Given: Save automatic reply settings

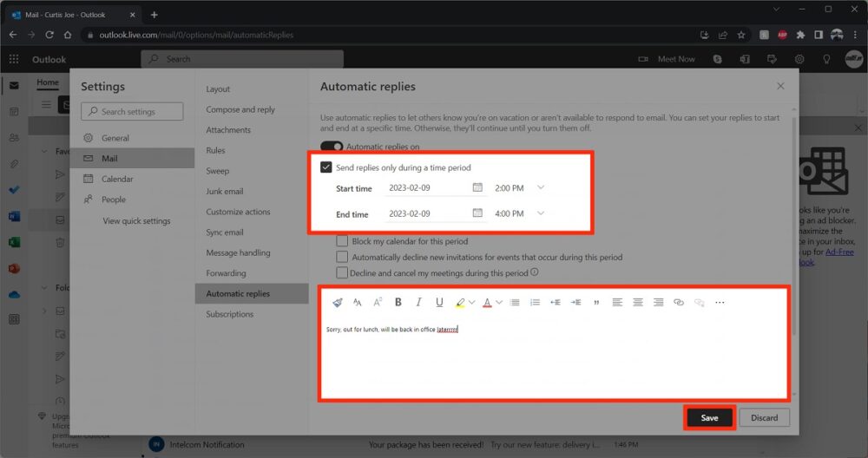Looking at the screenshot, I should tap(710, 417).
